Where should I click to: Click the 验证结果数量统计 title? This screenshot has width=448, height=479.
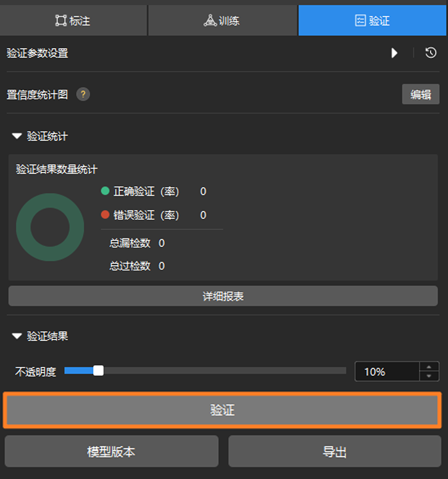pos(56,169)
